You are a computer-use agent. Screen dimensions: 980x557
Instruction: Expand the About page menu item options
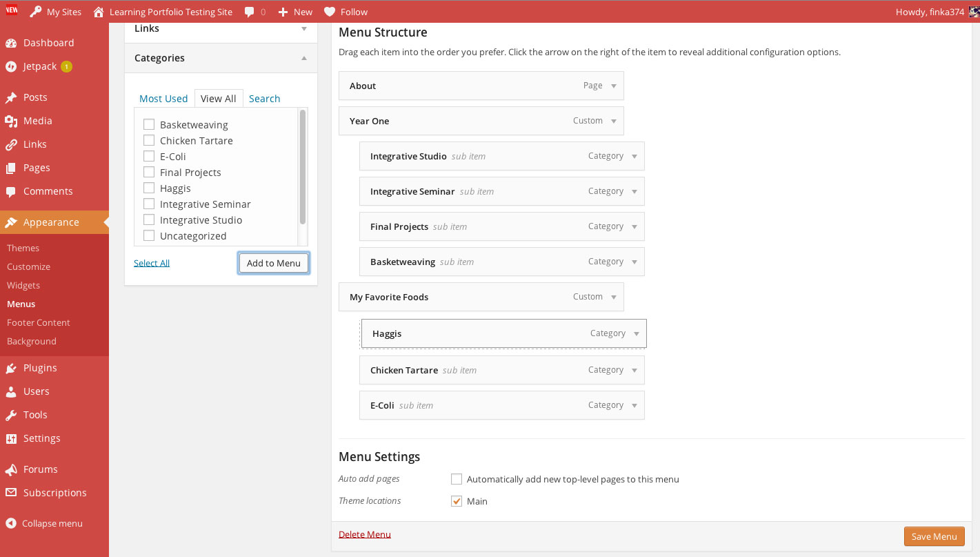pyautogui.click(x=614, y=86)
